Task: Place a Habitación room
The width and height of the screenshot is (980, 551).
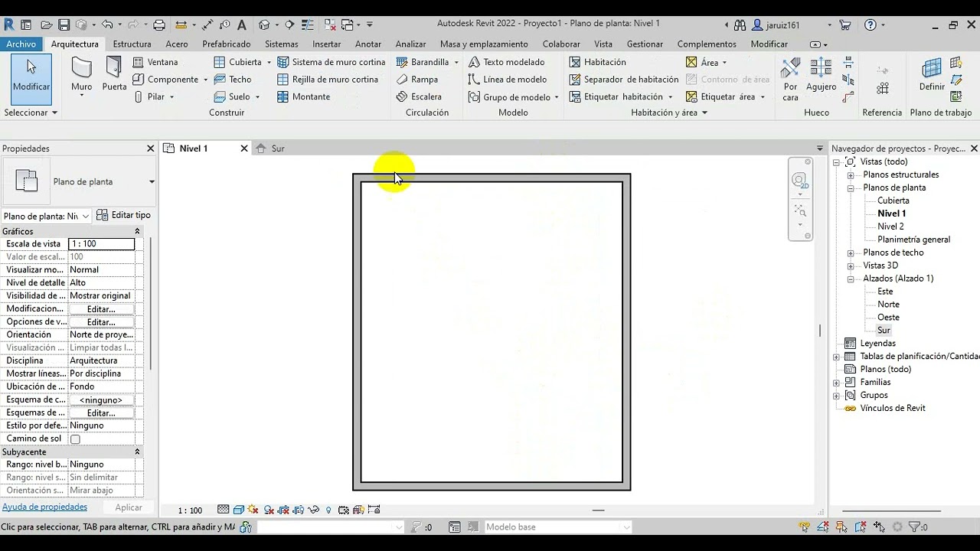Action: 597,62
